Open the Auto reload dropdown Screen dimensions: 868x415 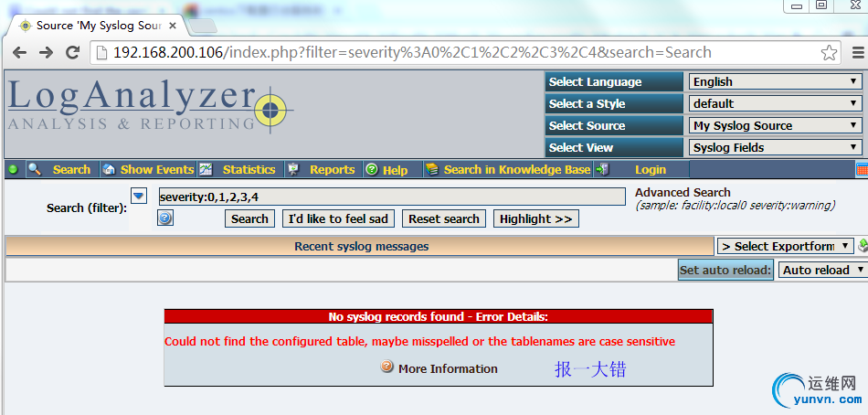(x=822, y=270)
